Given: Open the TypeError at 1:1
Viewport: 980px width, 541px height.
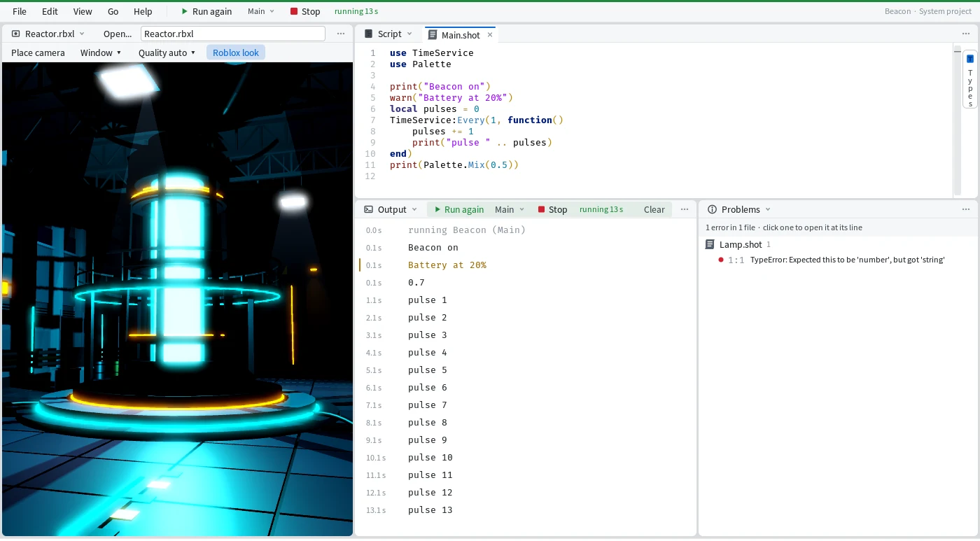Looking at the screenshot, I should point(839,260).
